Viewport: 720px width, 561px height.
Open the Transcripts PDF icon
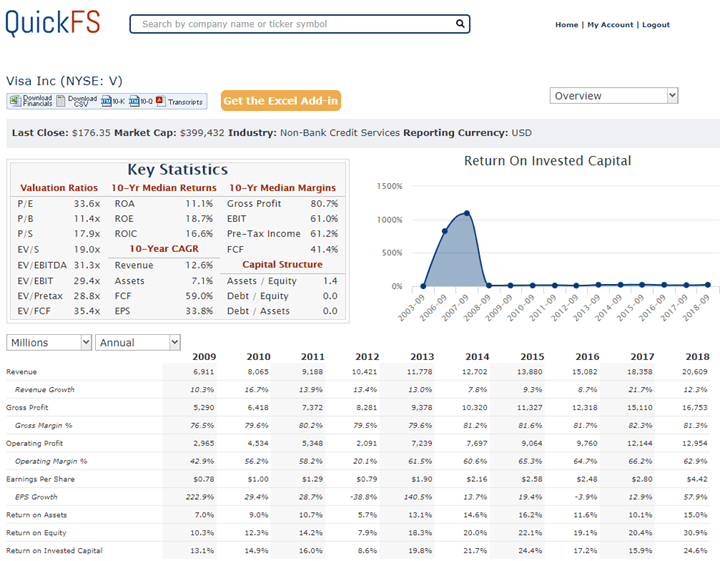click(x=160, y=101)
